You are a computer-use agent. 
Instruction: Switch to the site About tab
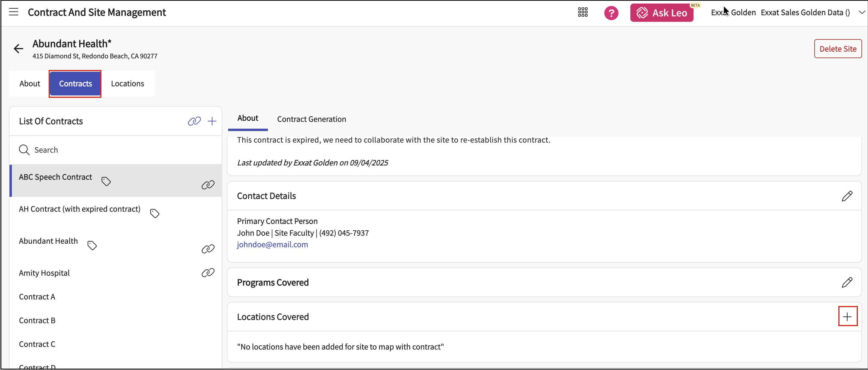click(30, 84)
